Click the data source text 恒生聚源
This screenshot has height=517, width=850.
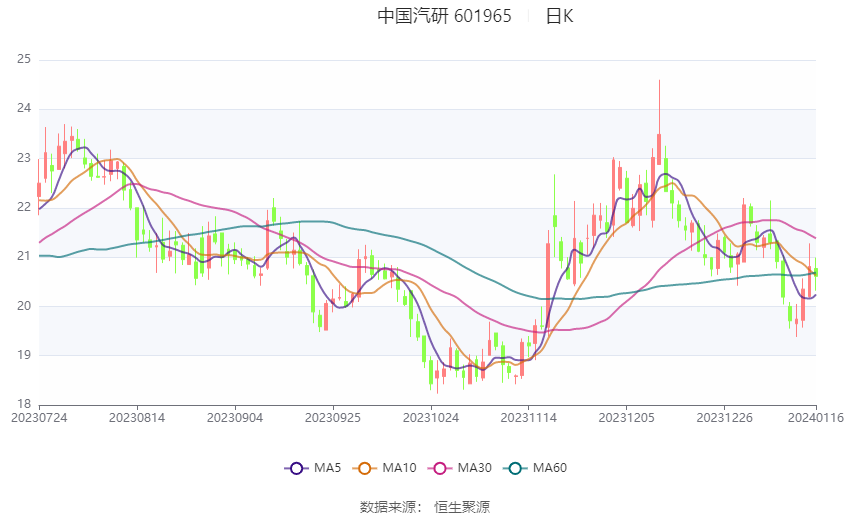(462, 507)
